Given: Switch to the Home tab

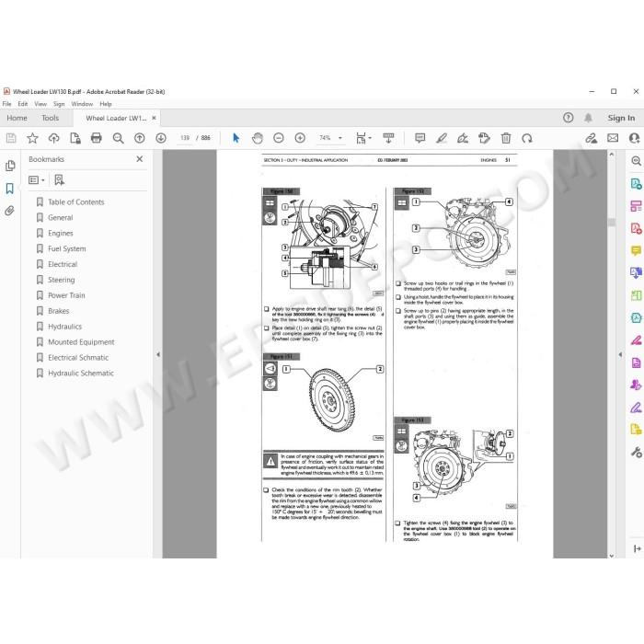Looking at the screenshot, I should pyautogui.click(x=17, y=118).
